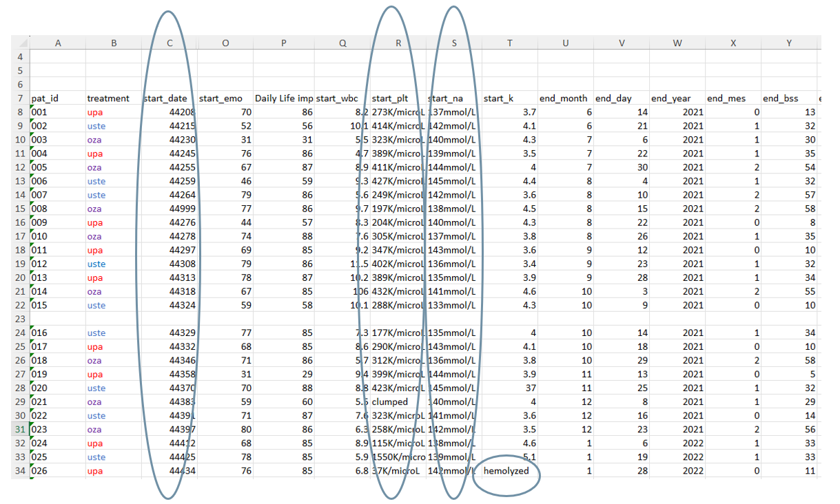The width and height of the screenshot is (840, 504).
Task: Click the start_date cell containing 44999
Action: (170, 209)
